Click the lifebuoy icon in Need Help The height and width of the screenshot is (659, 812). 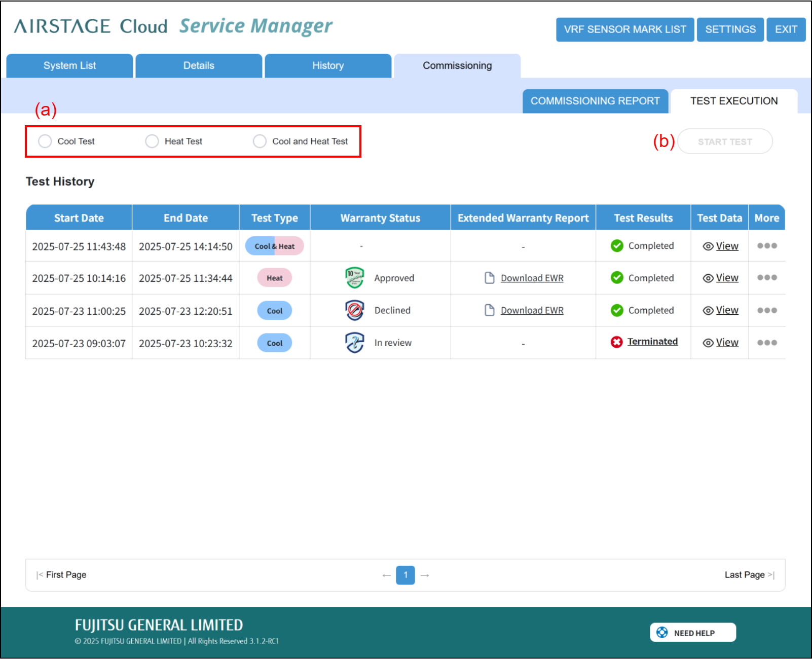pos(662,633)
